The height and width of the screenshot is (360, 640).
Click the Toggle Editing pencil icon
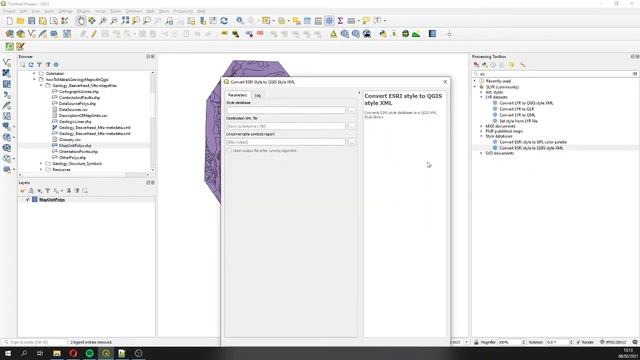click(x=93, y=34)
